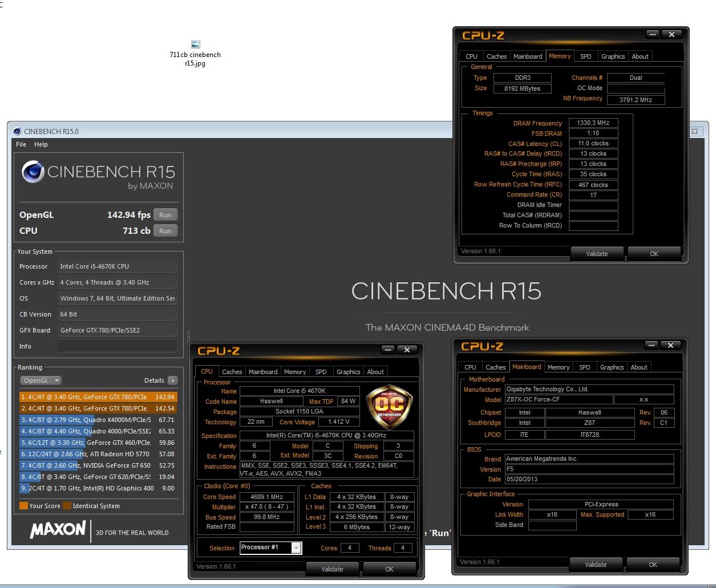Click the MAXON logo at bottom of Cinebench
The height and width of the screenshot is (588, 716).
58,530
